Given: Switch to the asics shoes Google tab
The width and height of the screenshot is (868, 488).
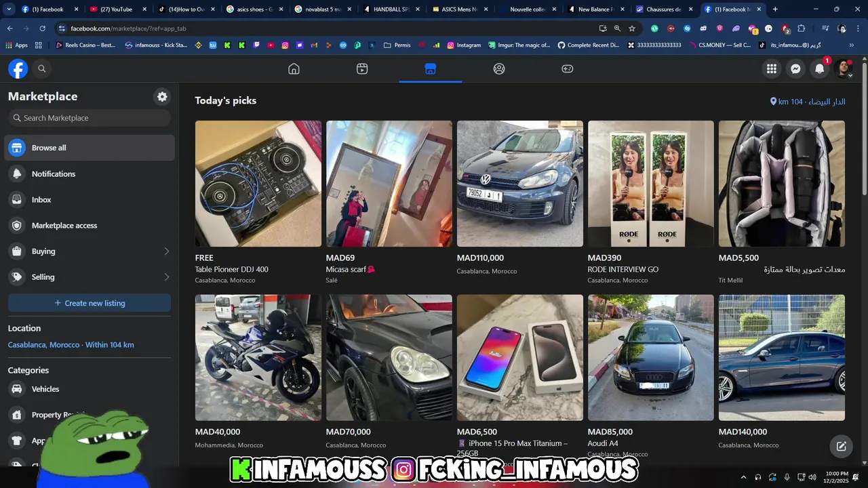Looking at the screenshot, I should pyautogui.click(x=254, y=9).
